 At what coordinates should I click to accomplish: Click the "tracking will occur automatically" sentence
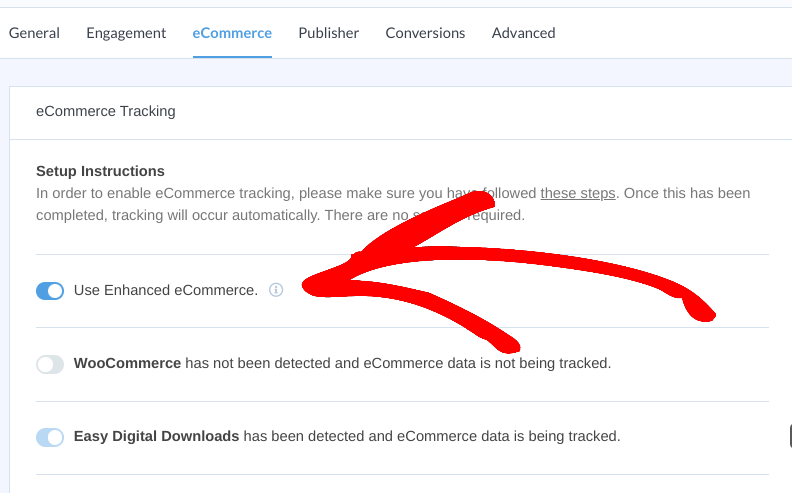216,215
